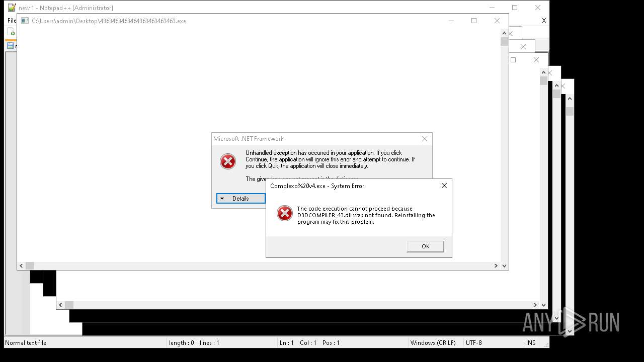
Task: Click the console window scroll-left arrow
Action: click(21, 265)
